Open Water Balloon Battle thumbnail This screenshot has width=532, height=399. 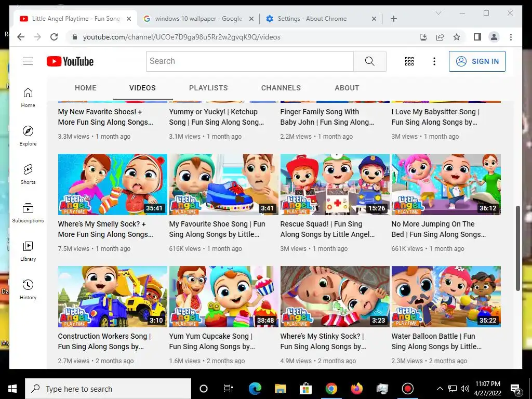tap(446, 297)
